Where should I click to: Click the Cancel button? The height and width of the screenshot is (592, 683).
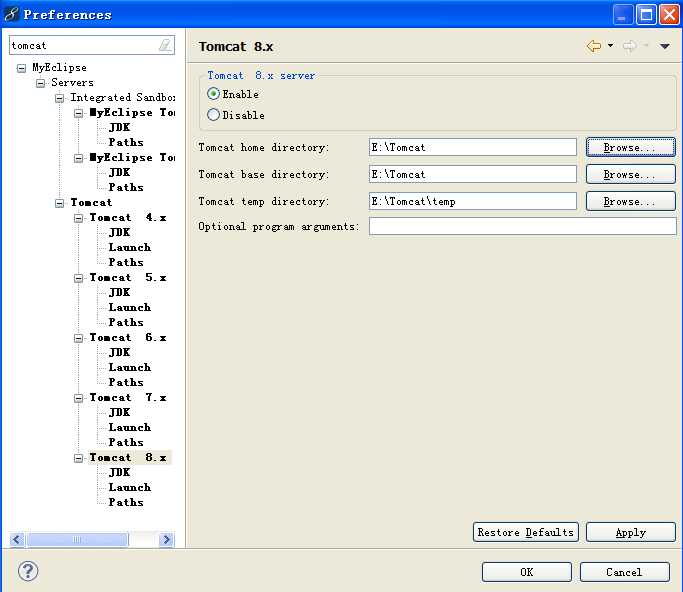(625, 572)
